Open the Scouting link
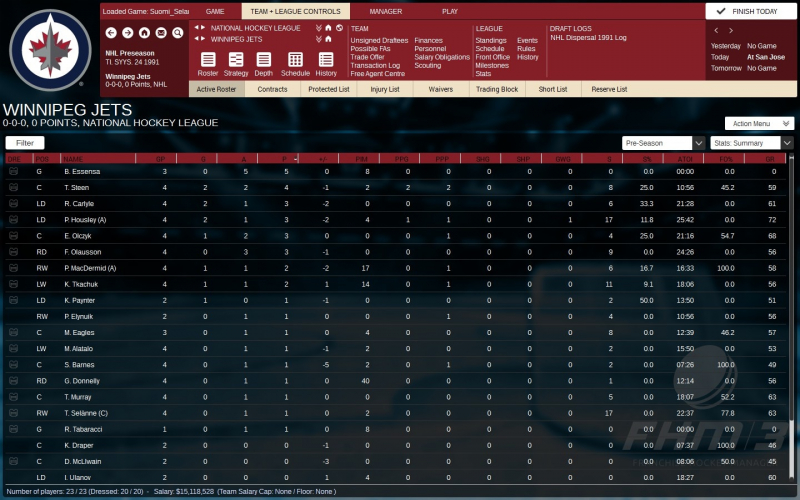 tap(428, 65)
